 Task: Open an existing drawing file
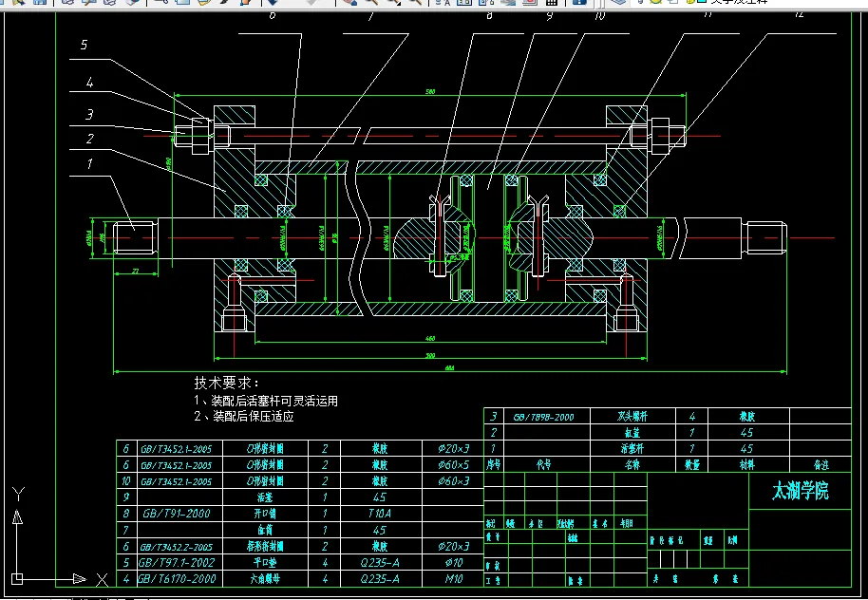click(19, 4)
